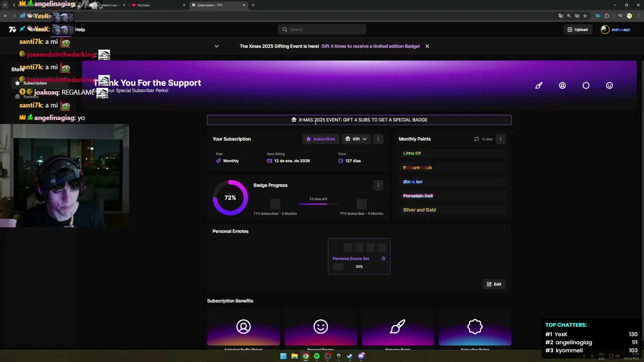Open Windows Start menu
644x362 pixels.
click(x=283, y=356)
